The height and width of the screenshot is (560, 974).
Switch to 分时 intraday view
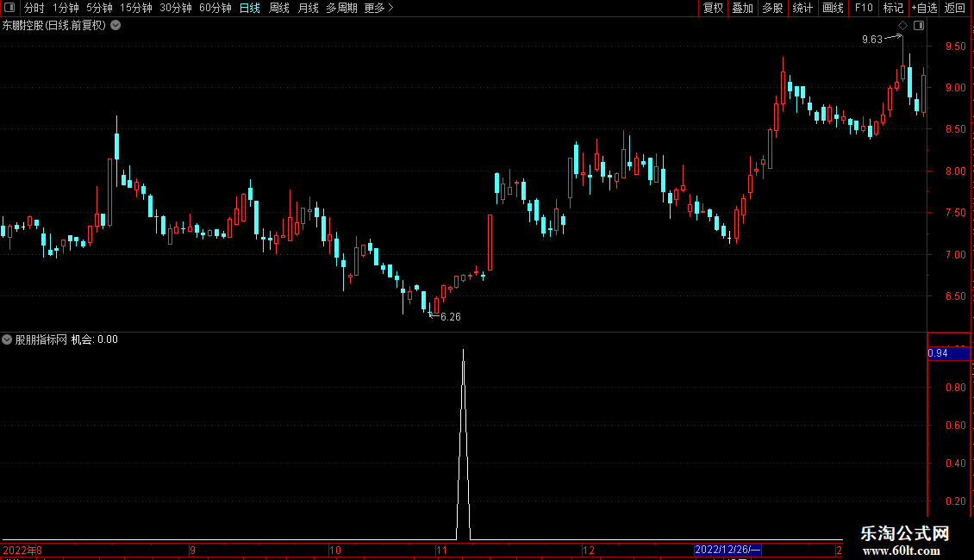[34, 8]
